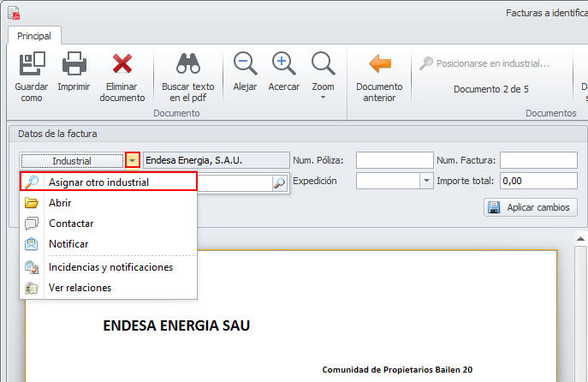
Task: Toggle the Industrial dropdown arrow
Action: pos(133,161)
